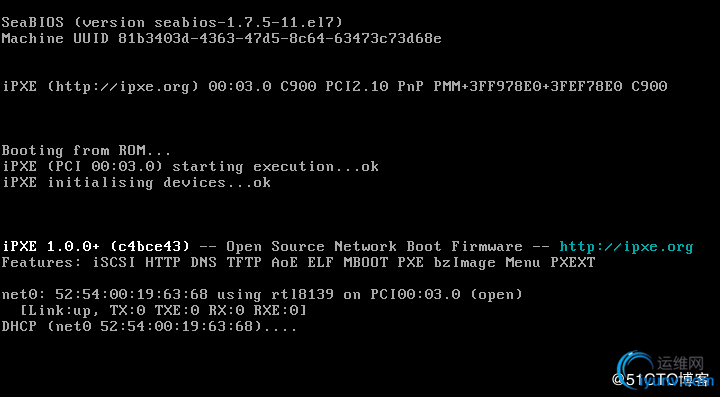Click the net0 MAC address 52:54:00:19:63:68

131,294
